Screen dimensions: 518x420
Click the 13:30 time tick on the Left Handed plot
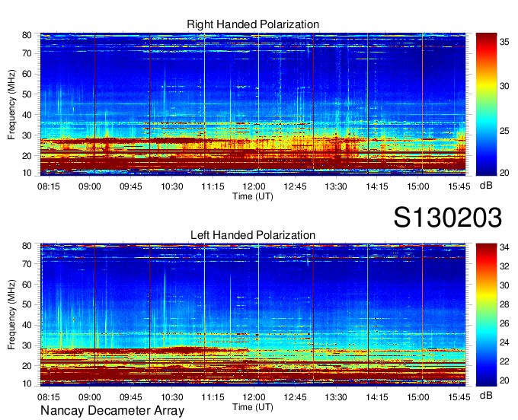[336, 397]
